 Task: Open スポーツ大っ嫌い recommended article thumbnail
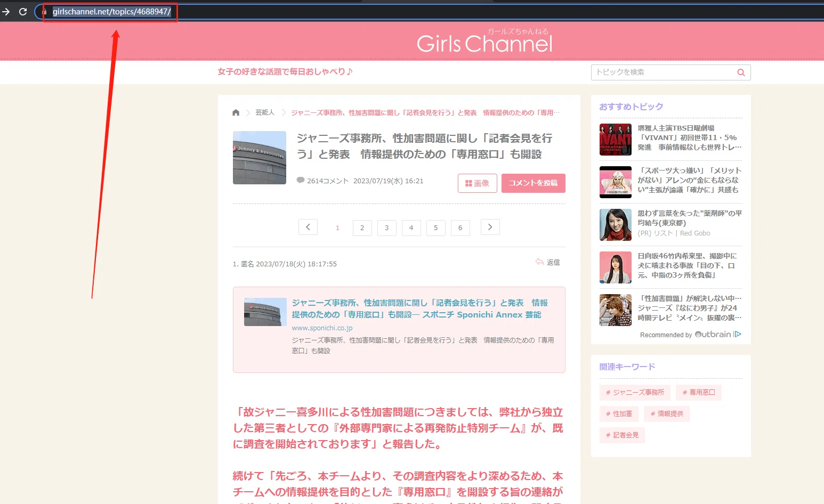[x=616, y=182]
